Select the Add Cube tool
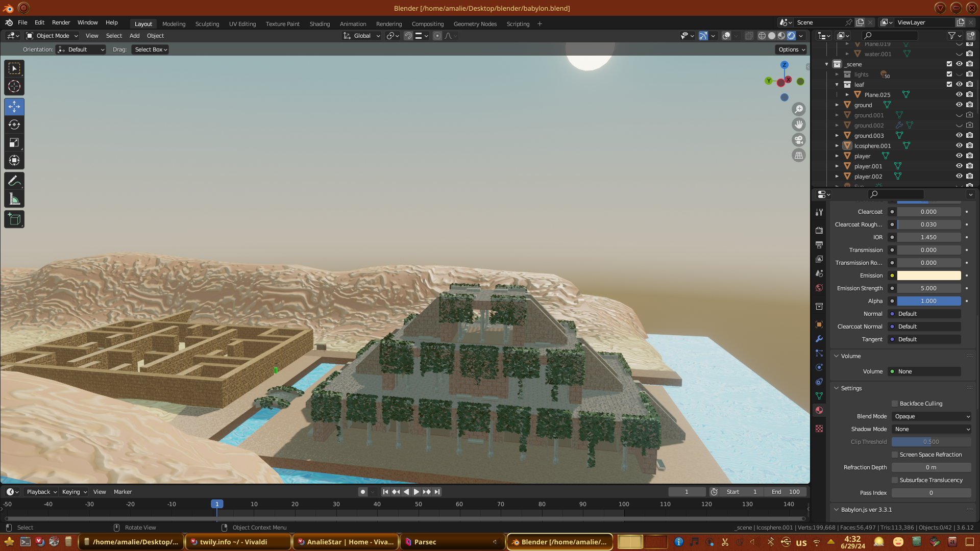The height and width of the screenshot is (551, 980). [x=14, y=220]
